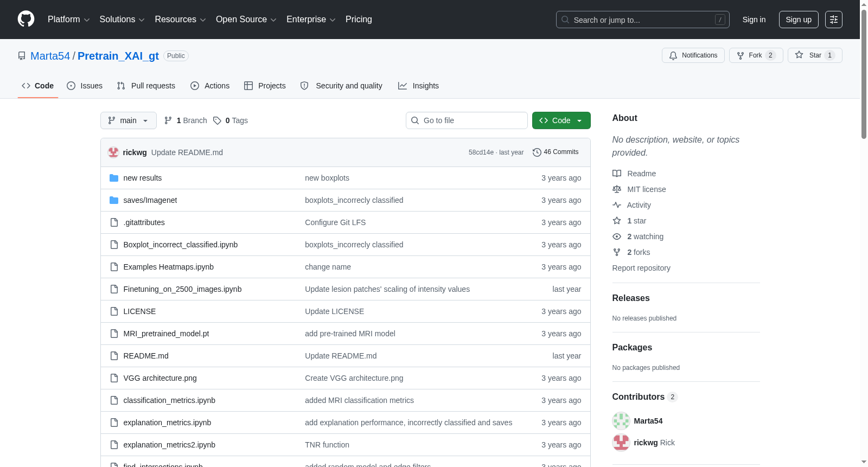The width and height of the screenshot is (868, 467).
Task: Focus the Go to file search field
Action: (x=467, y=120)
